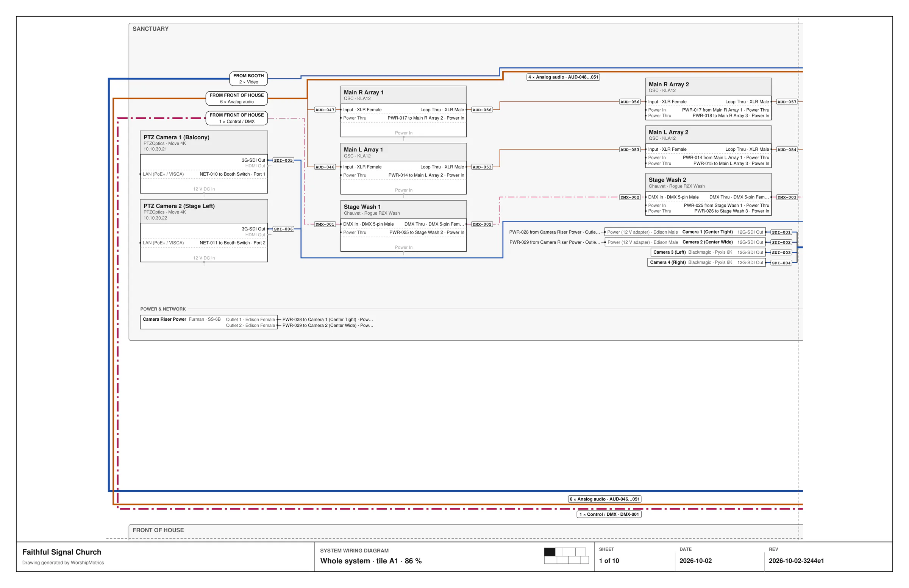Select the FROM FRONT OF HOUSE Control / DMX label
This screenshot has width=909, height=588.
pyautogui.click(x=236, y=118)
